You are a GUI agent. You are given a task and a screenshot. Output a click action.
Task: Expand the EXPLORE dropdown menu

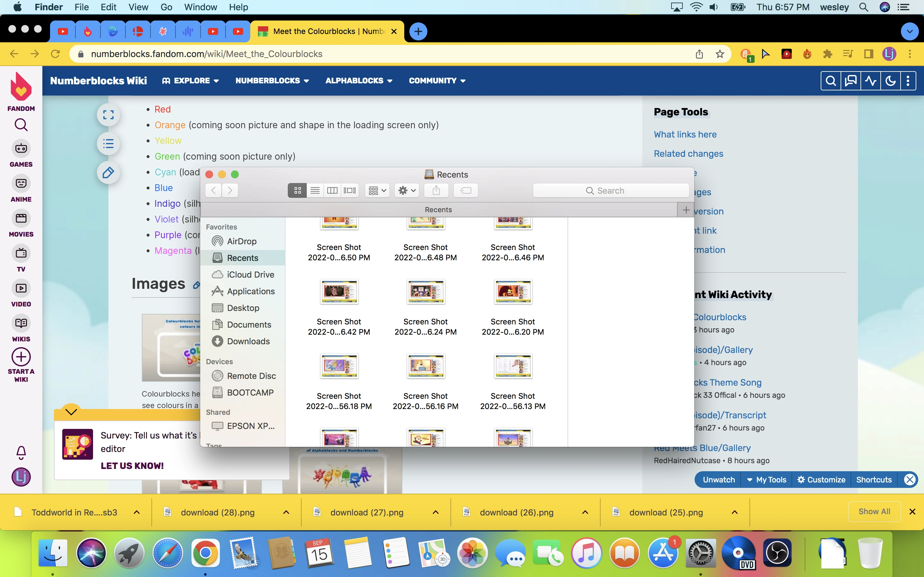click(x=191, y=80)
